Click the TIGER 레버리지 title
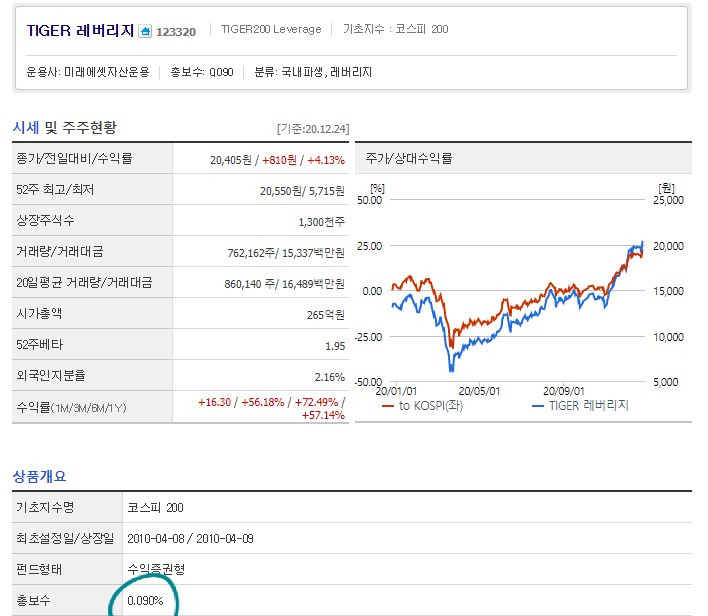 [80, 31]
